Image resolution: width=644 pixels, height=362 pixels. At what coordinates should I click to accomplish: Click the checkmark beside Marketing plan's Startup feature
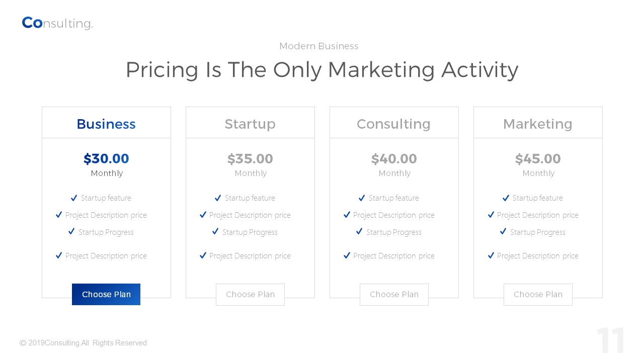tap(506, 198)
